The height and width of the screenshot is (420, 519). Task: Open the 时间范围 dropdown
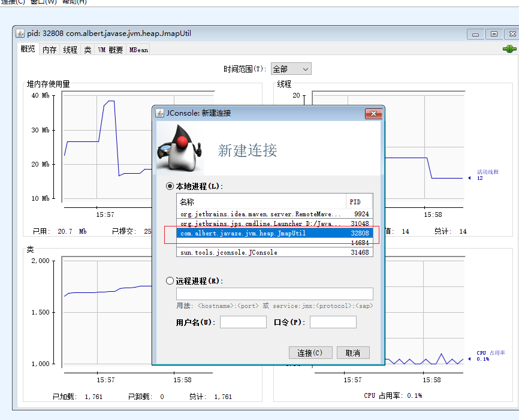pyautogui.click(x=291, y=69)
